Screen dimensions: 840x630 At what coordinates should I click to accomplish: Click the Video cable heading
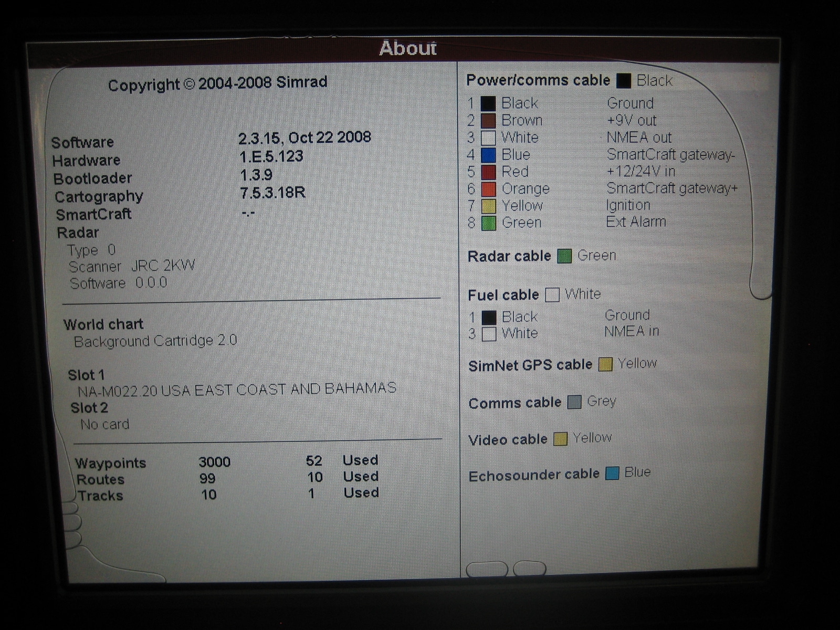[x=508, y=439]
